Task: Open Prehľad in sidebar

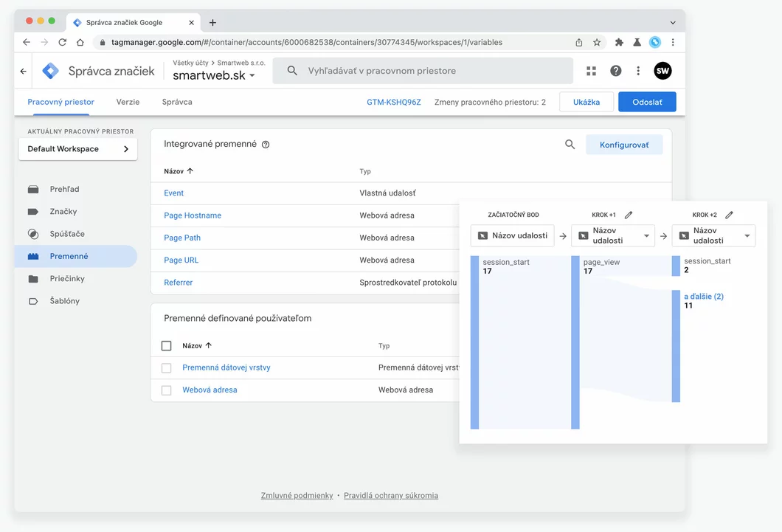Action: (x=76, y=189)
